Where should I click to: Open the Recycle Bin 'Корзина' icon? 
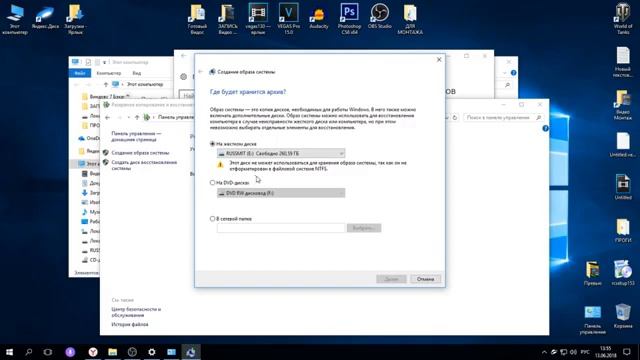[x=623, y=316]
